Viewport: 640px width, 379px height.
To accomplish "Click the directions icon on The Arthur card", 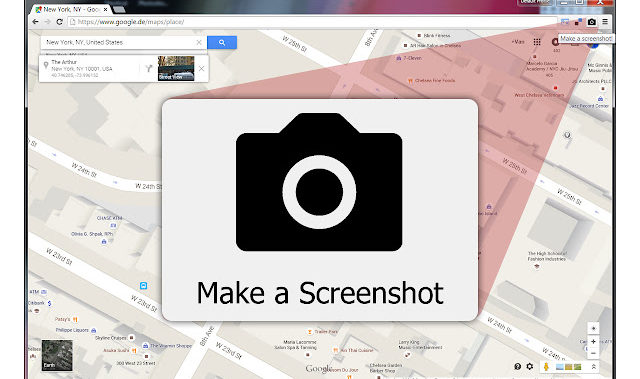I will pyautogui.click(x=149, y=69).
